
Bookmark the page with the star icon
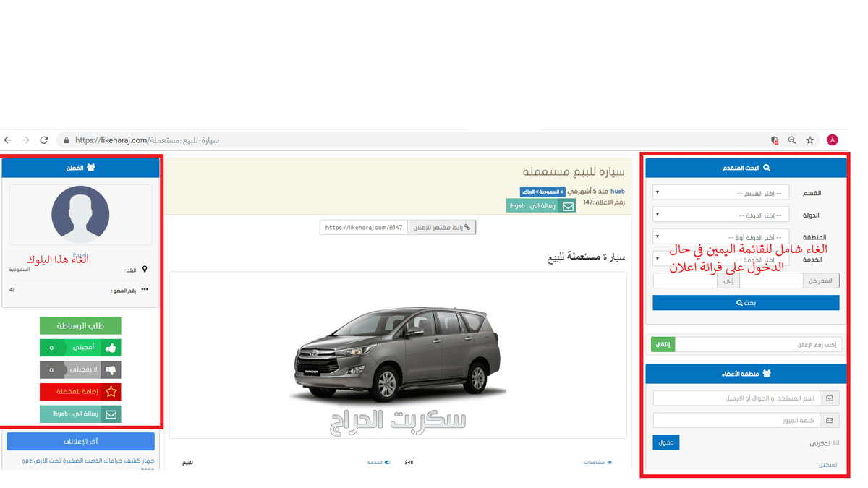(x=810, y=140)
